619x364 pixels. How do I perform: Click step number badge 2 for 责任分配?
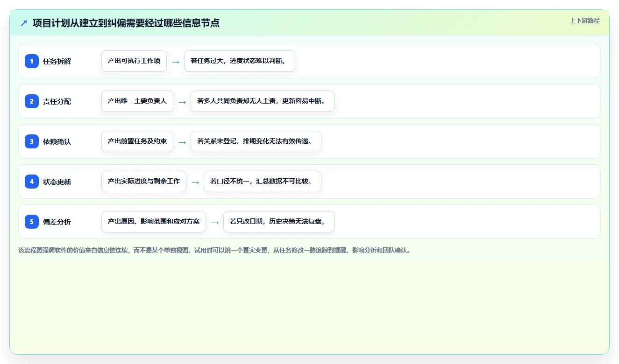pyautogui.click(x=32, y=101)
